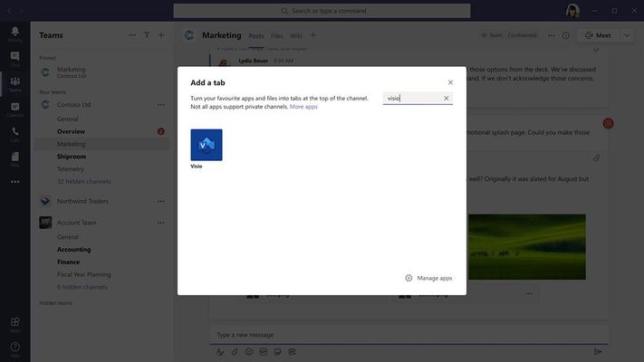Switch to the Wiki tab
Viewport: 644px width, 362px height.
pyautogui.click(x=296, y=35)
